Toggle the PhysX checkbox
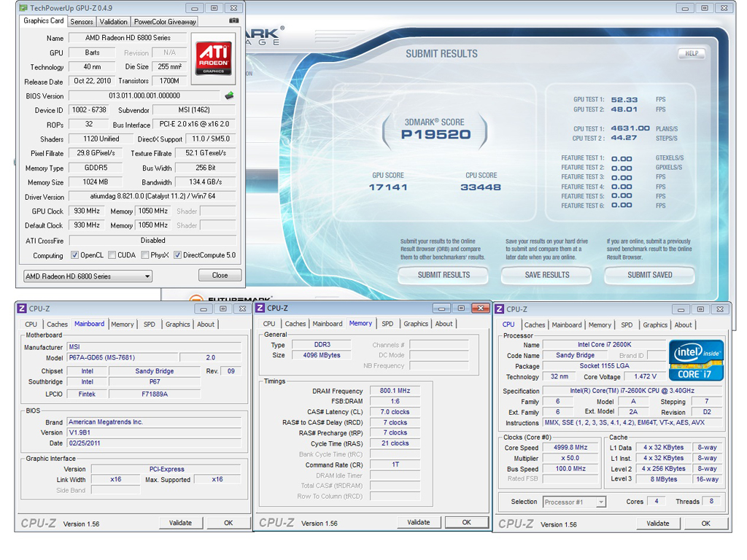This screenshot has width=747, height=560. (x=145, y=255)
